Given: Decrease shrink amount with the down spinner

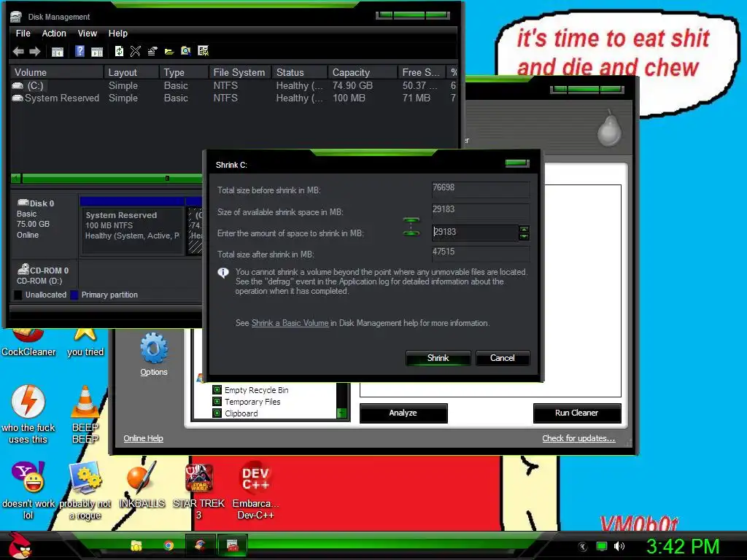Looking at the screenshot, I should tap(524, 236).
